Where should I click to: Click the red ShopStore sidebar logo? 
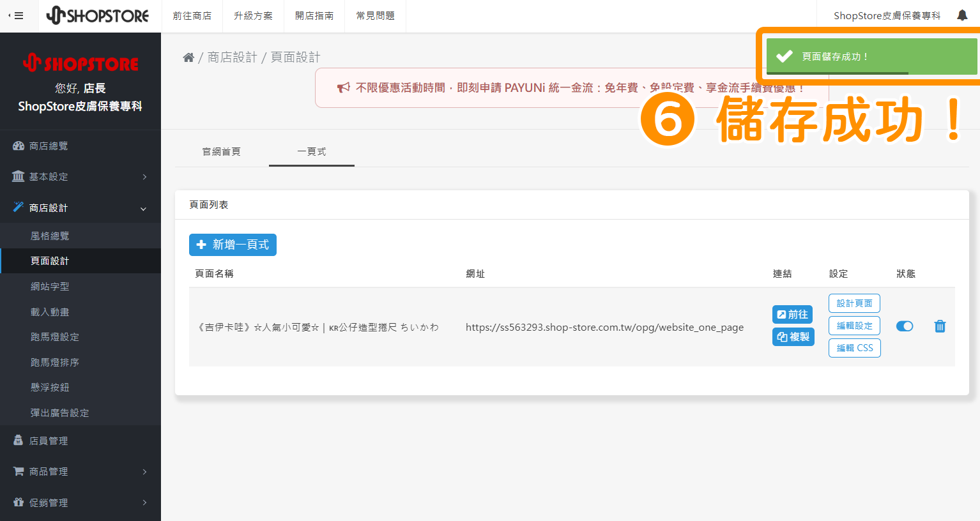(80, 63)
